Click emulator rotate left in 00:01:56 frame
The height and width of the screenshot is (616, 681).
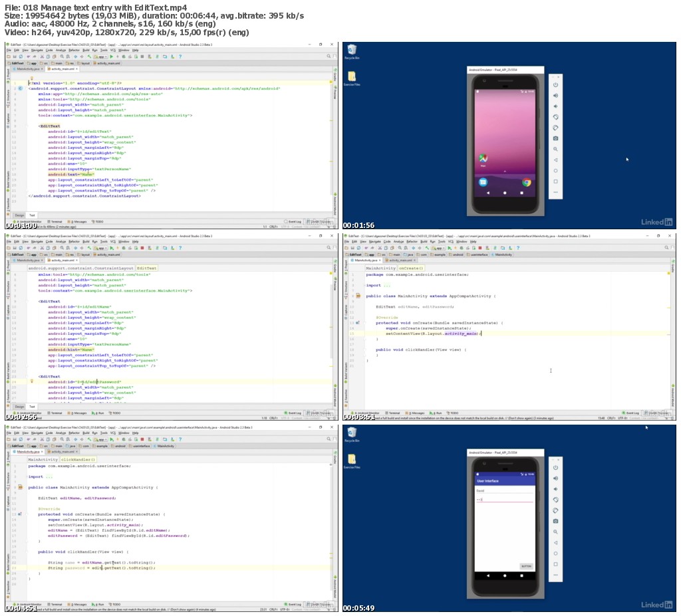pyautogui.click(x=555, y=117)
